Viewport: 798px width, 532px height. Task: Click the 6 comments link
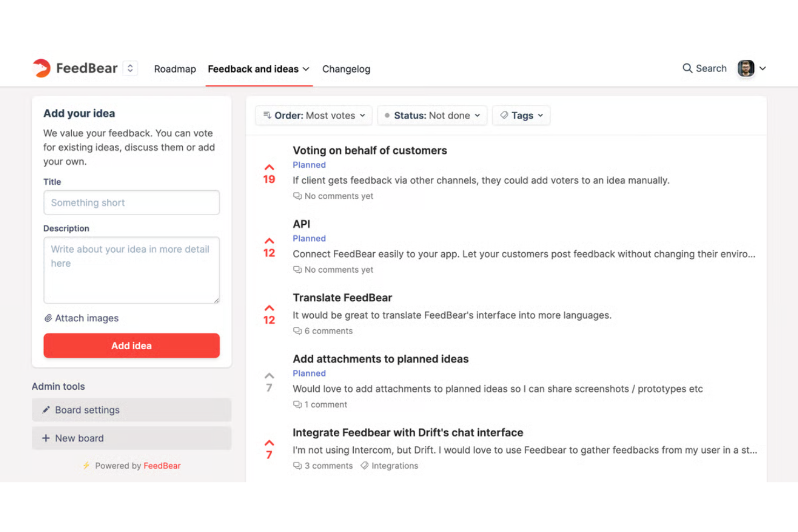click(323, 331)
